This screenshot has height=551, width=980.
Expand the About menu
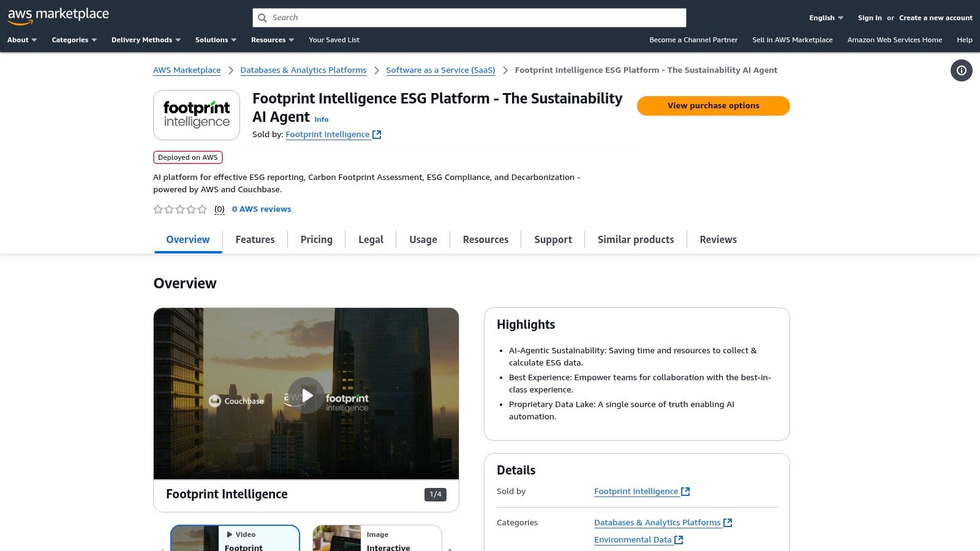tap(22, 40)
